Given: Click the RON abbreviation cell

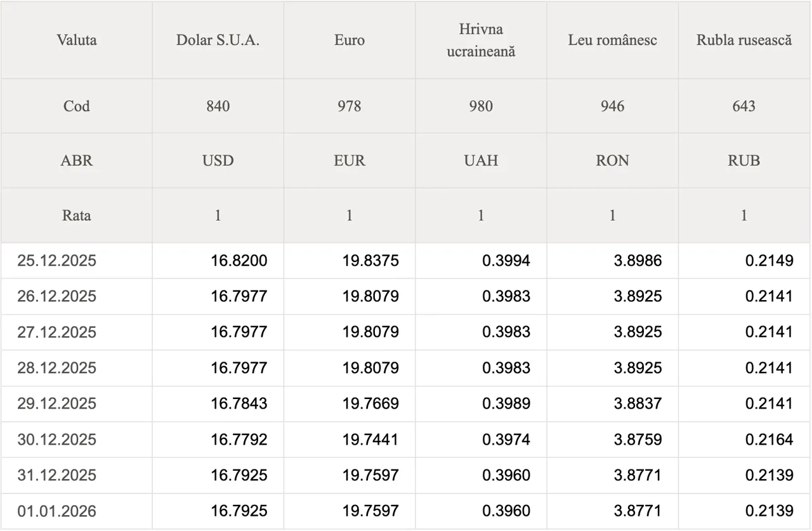Looking at the screenshot, I should point(612,161).
